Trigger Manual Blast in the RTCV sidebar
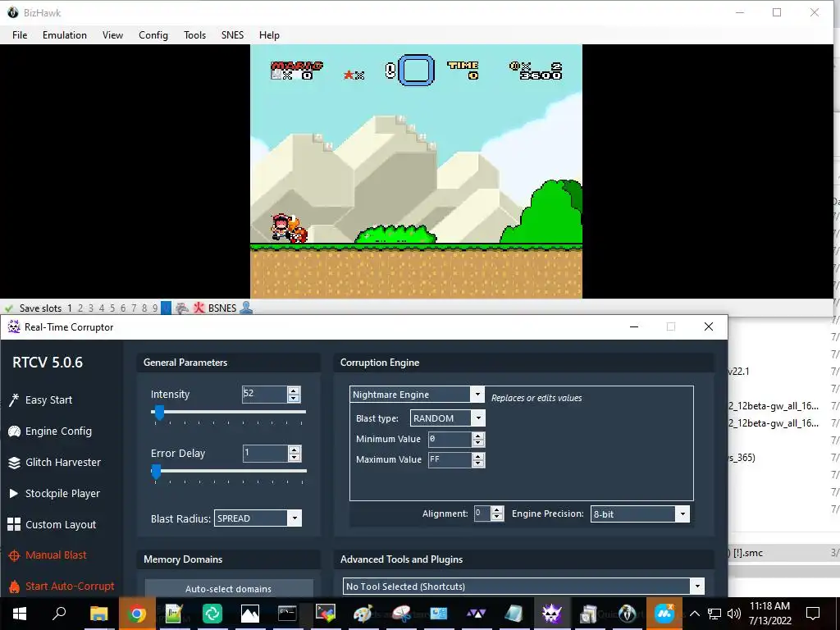Viewport: 840px width, 630px height. tap(47, 555)
